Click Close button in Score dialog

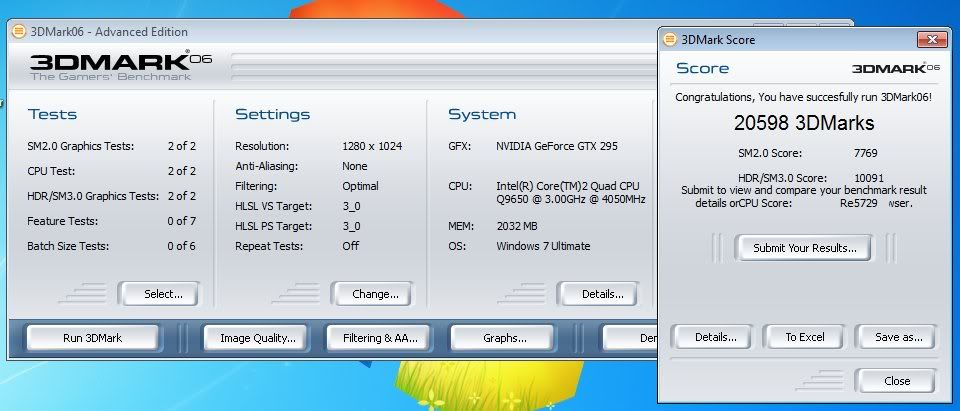[x=895, y=381]
